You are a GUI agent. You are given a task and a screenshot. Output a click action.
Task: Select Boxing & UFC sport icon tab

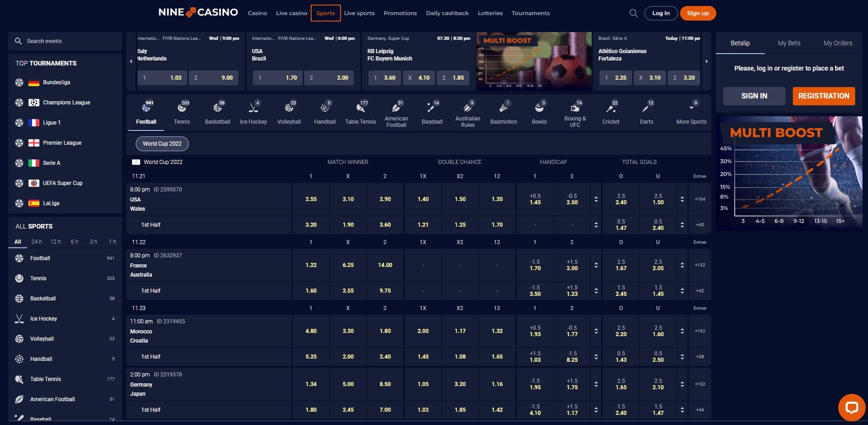tap(575, 113)
